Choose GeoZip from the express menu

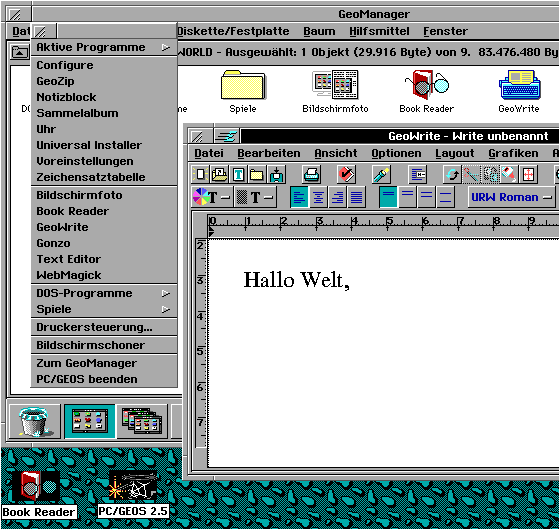point(104,81)
